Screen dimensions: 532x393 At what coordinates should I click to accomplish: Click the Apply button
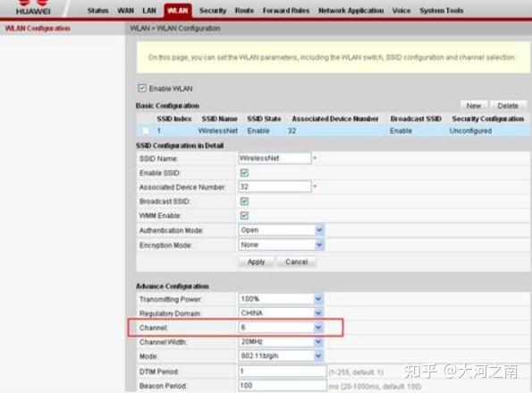(x=256, y=262)
